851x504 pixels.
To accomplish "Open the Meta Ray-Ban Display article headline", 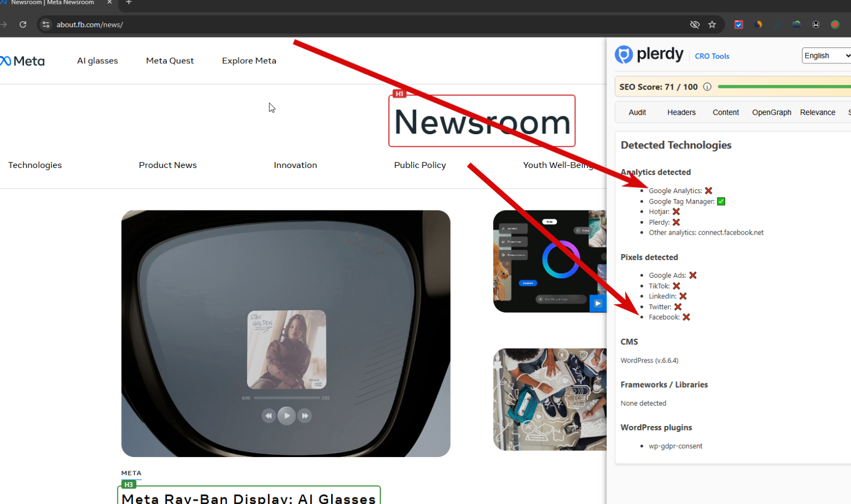I will tap(249, 499).
